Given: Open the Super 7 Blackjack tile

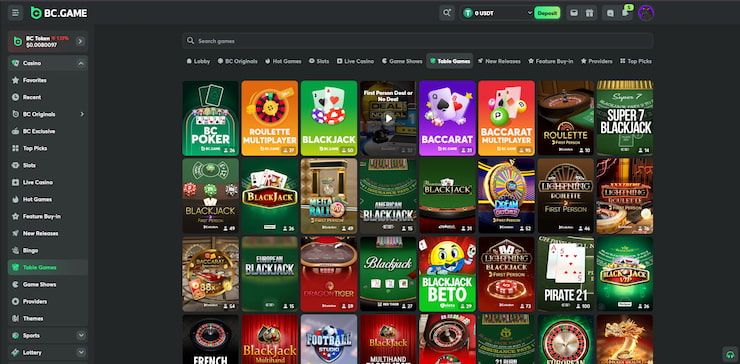Looking at the screenshot, I should [x=625, y=118].
